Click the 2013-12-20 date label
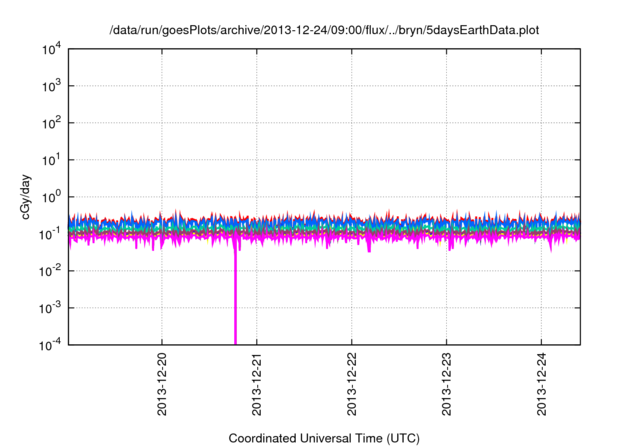 point(162,384)
